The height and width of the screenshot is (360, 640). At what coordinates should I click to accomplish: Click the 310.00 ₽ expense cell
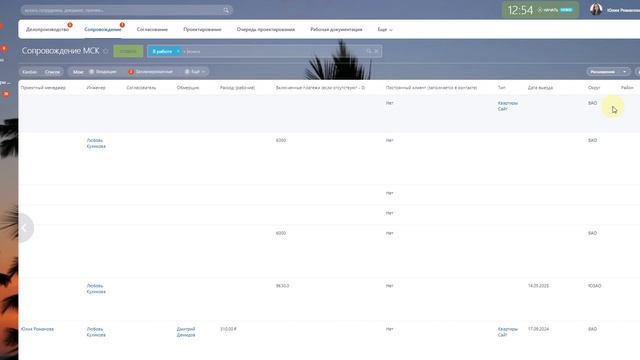click(x=228, y=329)
